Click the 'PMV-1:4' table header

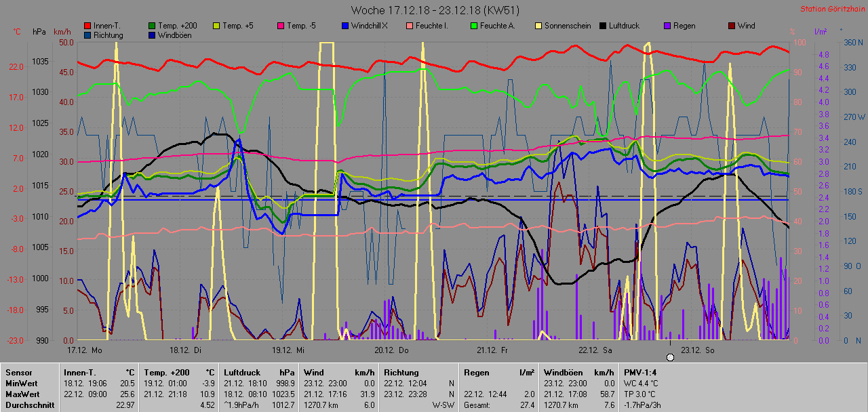[640, 372]
